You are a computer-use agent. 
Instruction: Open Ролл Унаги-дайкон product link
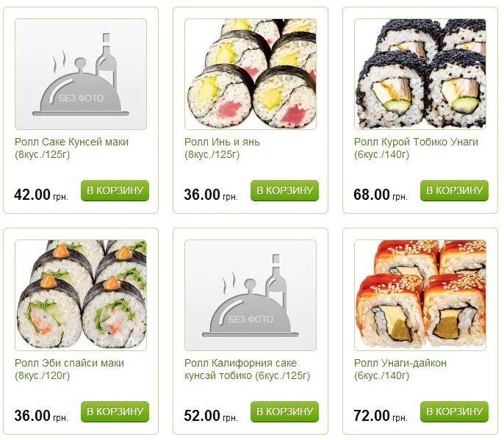(400, 369)
